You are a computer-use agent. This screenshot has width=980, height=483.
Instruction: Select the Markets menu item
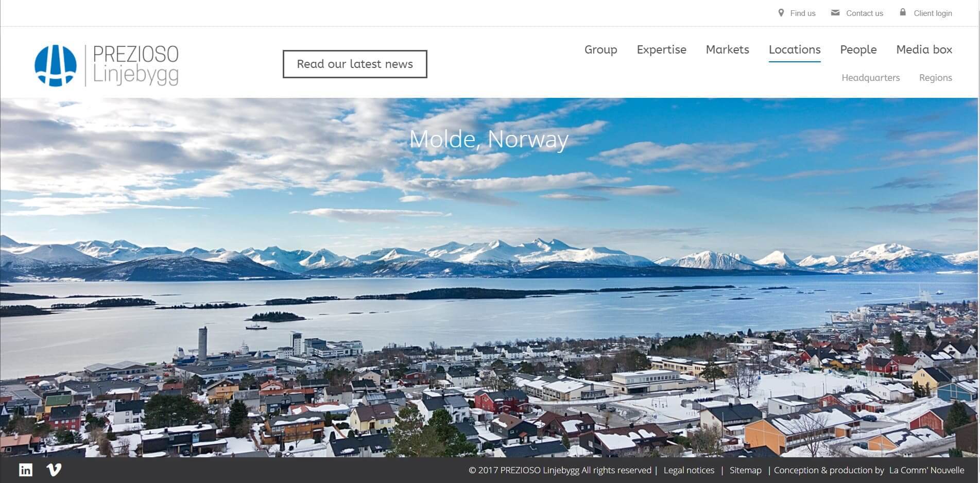click(727, 49)
